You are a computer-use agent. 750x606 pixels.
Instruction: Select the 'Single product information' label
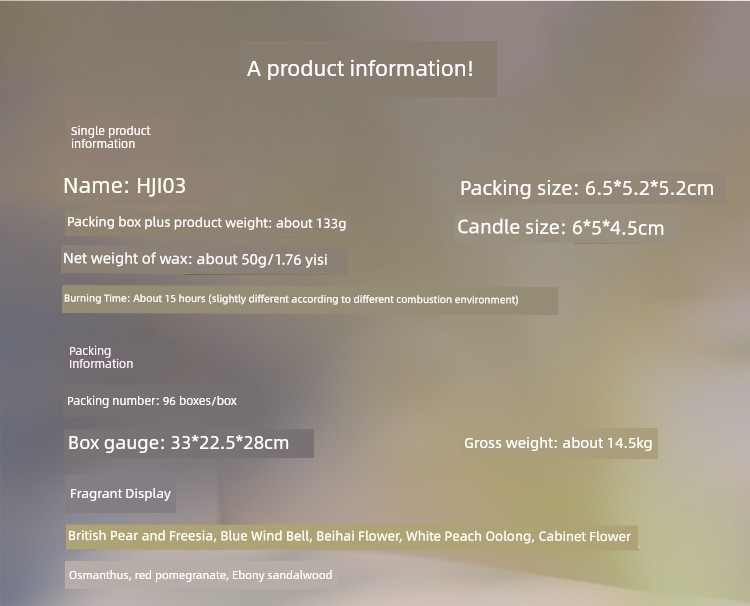[110, 137]
